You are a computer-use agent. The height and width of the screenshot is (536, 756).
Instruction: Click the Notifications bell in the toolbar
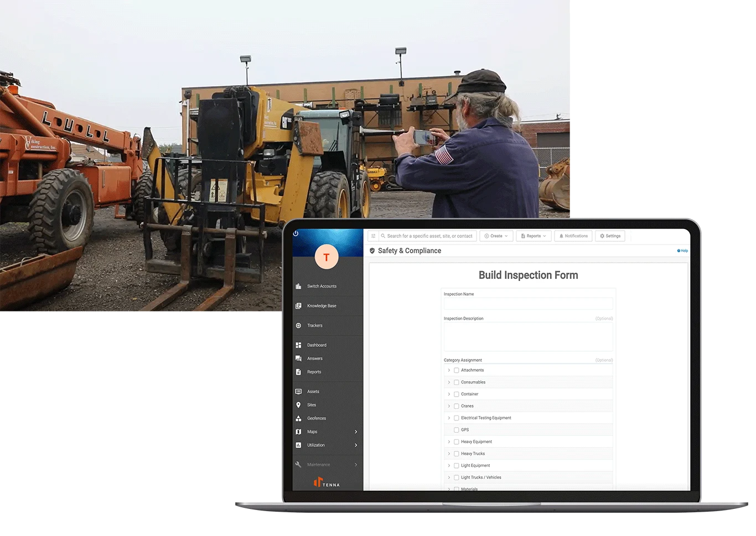573,236
